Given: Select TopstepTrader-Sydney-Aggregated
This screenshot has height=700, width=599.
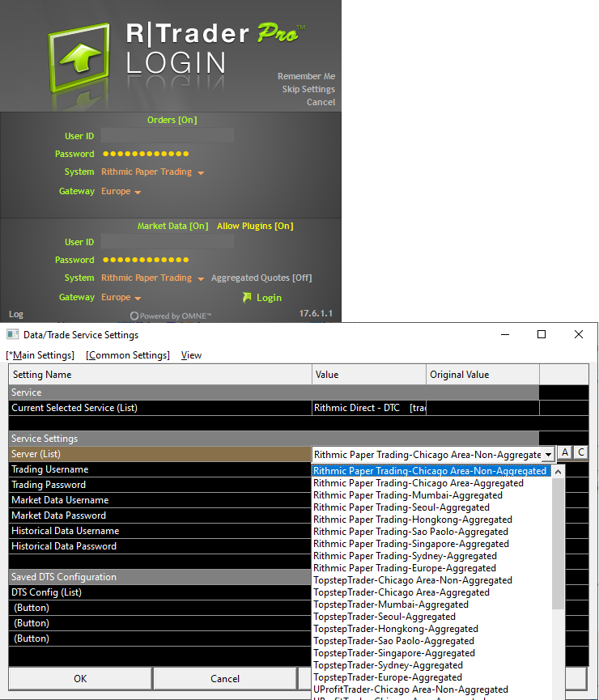Looking at the screenshot, I should coord(431,665).
